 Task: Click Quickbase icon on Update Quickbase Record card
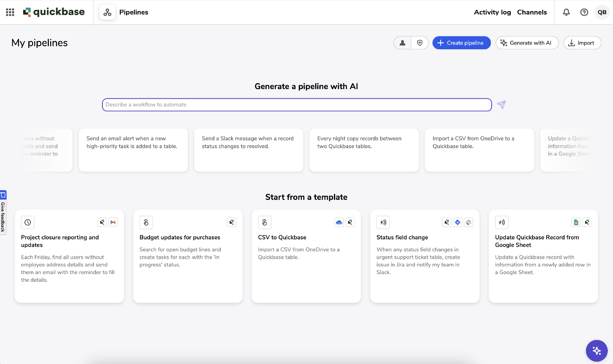pyautogui.click(x=587, y=223)
